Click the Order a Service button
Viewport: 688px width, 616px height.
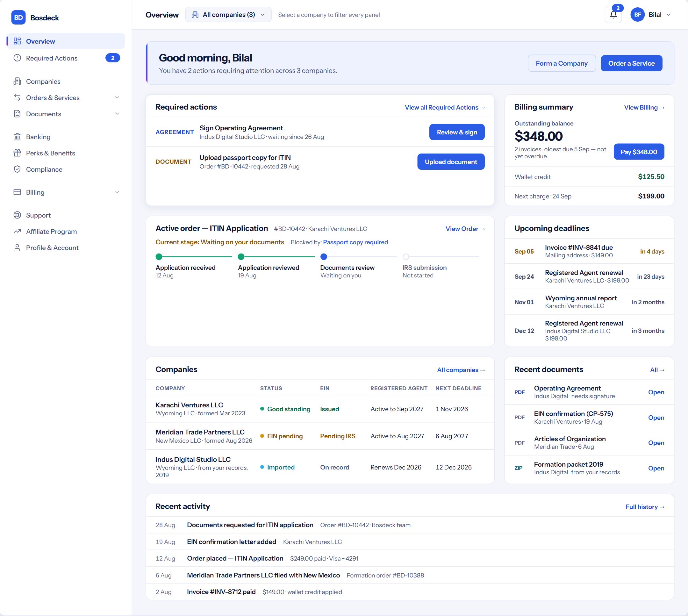point(632,63)
